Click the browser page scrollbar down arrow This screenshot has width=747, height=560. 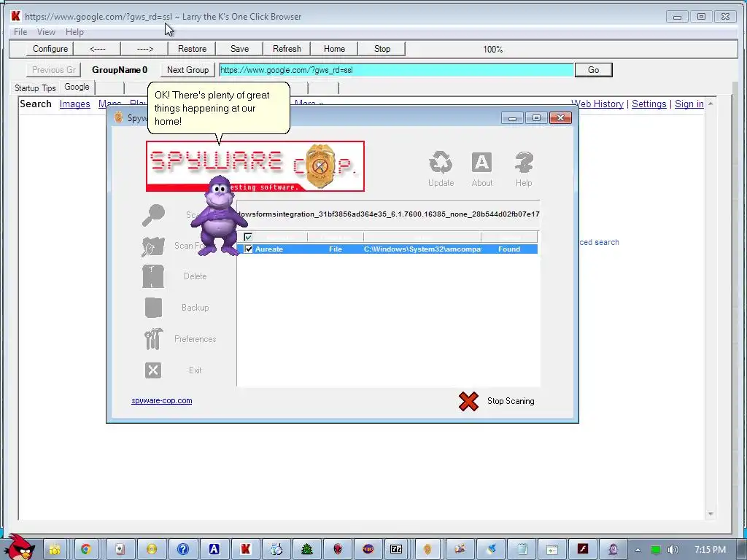click(711, 514)
